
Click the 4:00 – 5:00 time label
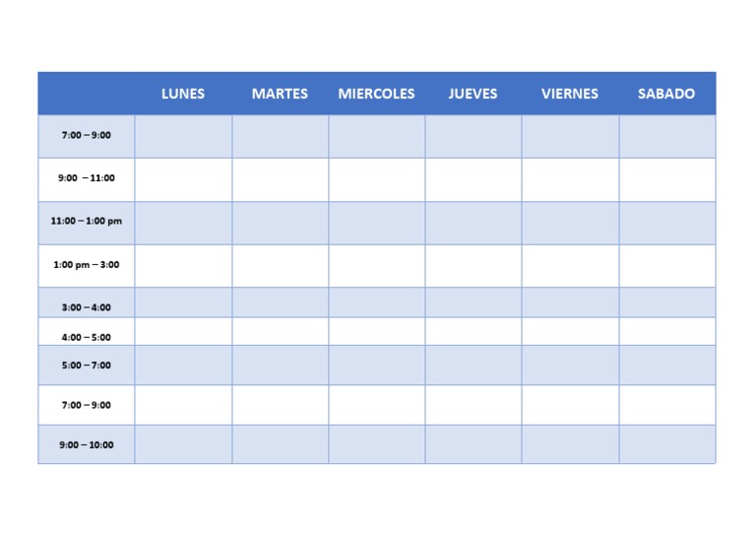click(87, 337)
